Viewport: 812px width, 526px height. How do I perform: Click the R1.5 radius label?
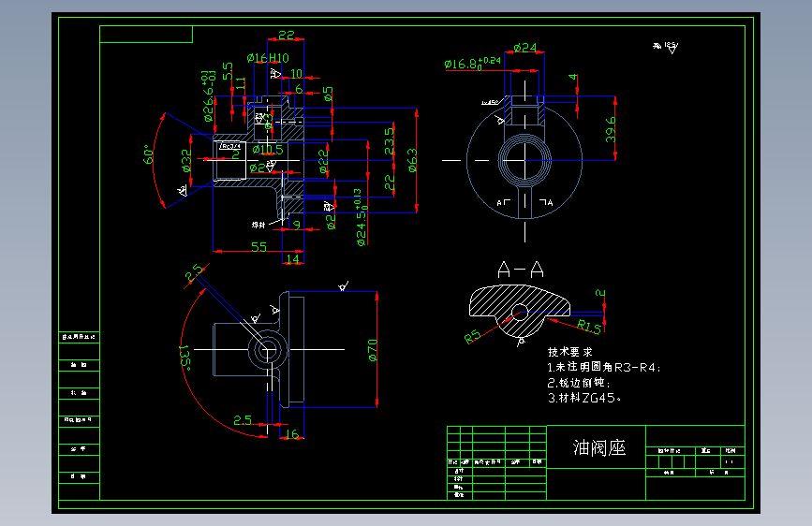[x=589, y=326]
